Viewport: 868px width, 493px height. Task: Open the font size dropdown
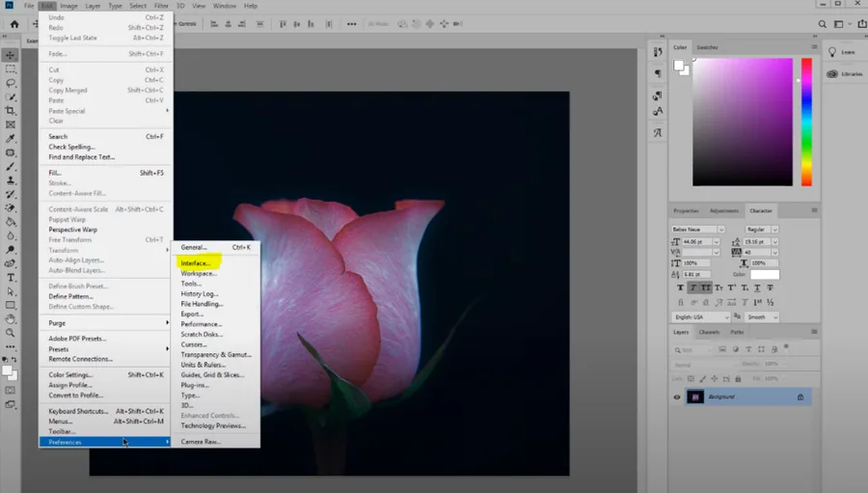pos(716,242)
